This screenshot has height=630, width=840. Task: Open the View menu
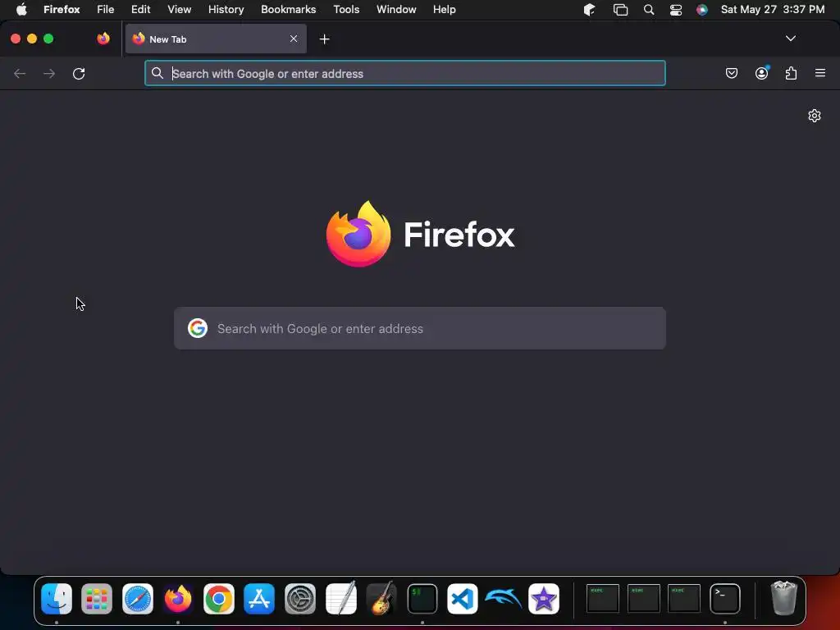coord(179,10)
